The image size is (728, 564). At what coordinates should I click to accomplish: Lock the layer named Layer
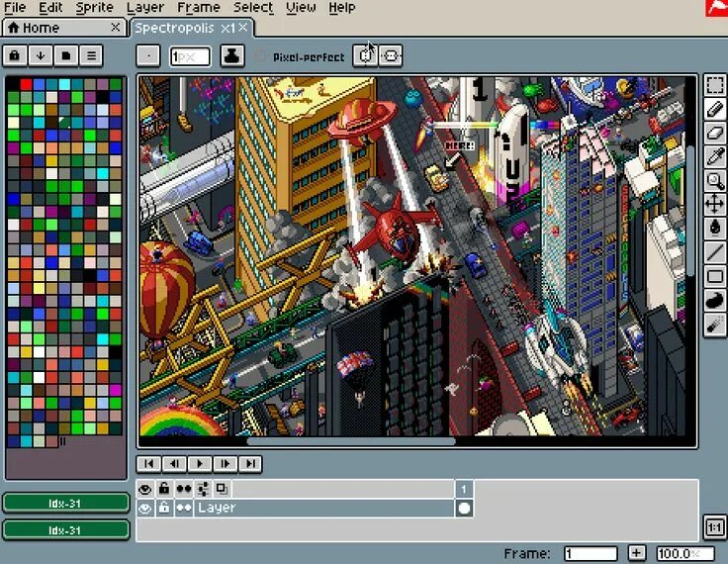point(164,509)
